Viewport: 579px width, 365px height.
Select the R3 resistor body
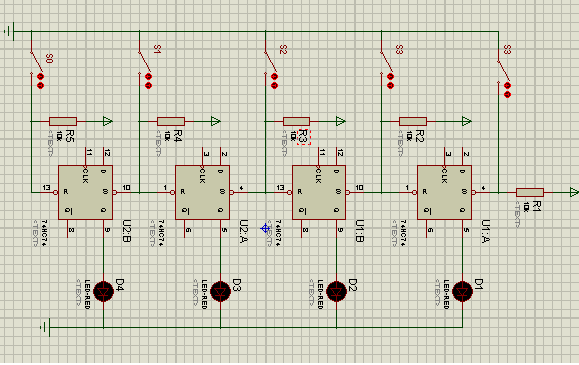click(297, 121)
